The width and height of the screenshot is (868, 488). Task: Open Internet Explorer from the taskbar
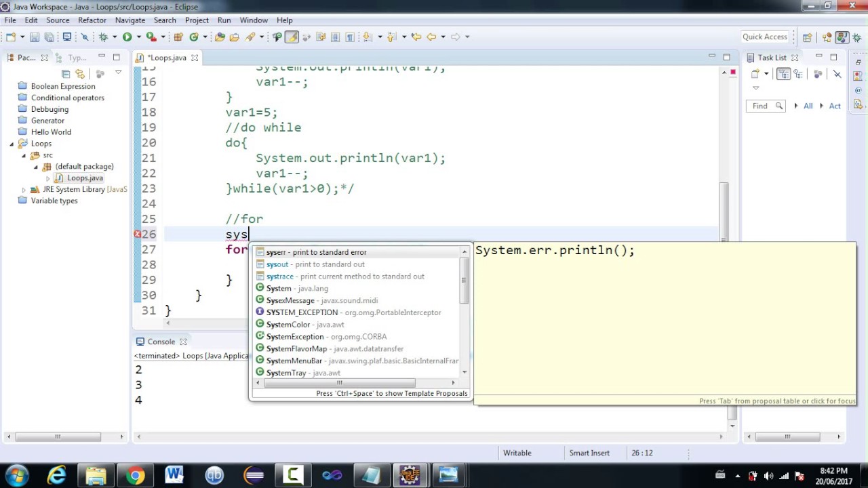(x=56, y=475)
